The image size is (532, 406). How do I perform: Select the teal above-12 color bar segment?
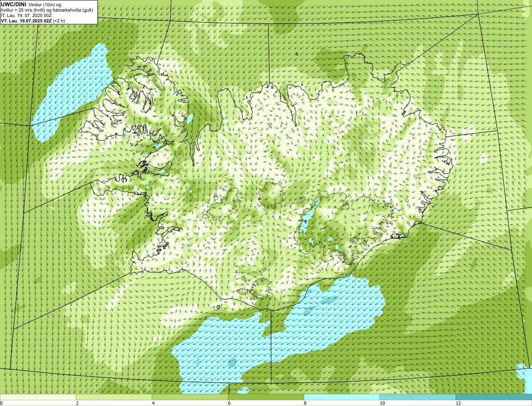[494, 397]
